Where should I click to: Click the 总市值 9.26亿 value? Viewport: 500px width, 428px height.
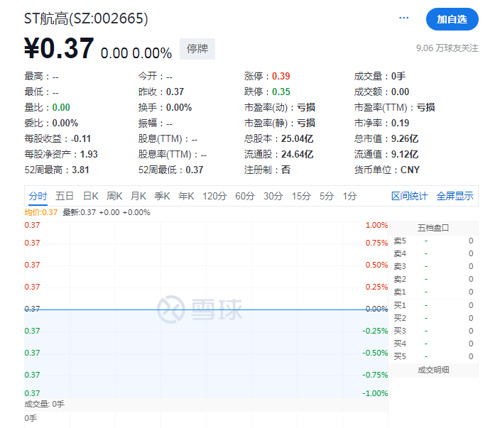coord(405,139)
